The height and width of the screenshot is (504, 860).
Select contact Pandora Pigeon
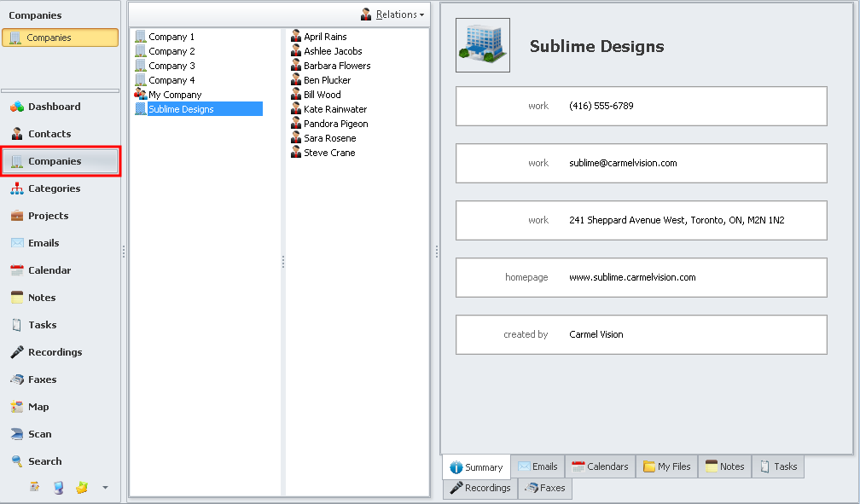[x=335, y=124]
